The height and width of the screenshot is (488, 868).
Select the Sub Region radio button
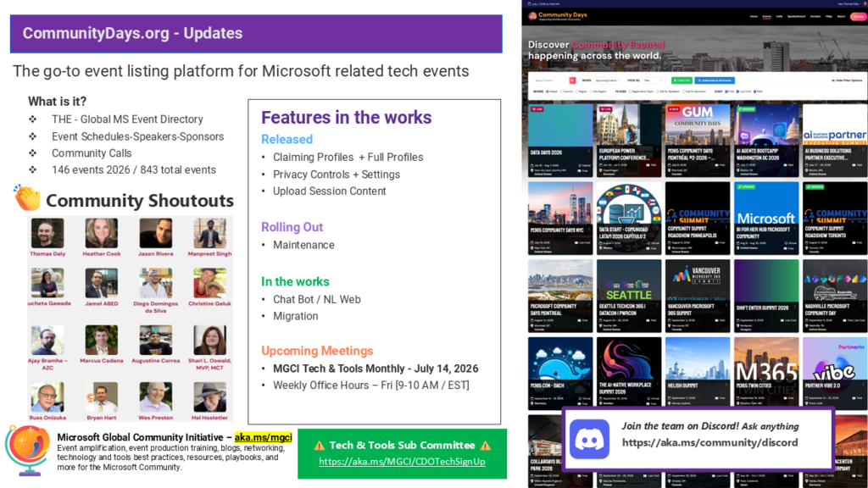591,91
